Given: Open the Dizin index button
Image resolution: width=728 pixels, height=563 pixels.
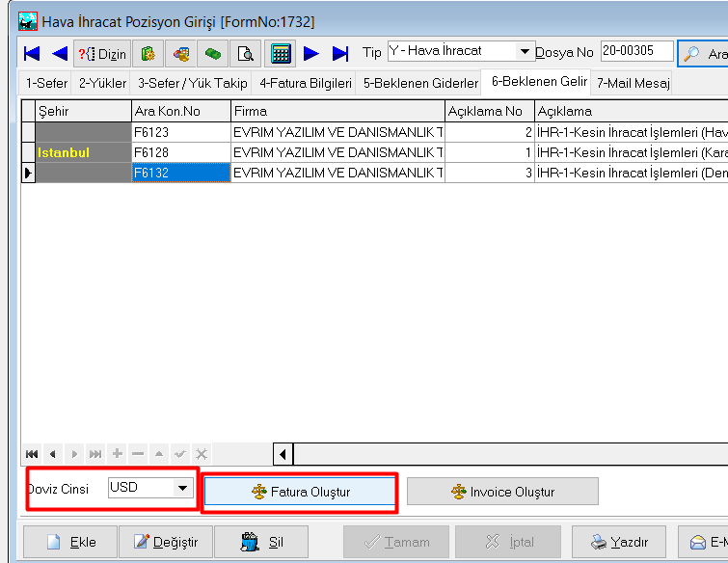Looking at the screenshot, I should (x=102, y=54).
